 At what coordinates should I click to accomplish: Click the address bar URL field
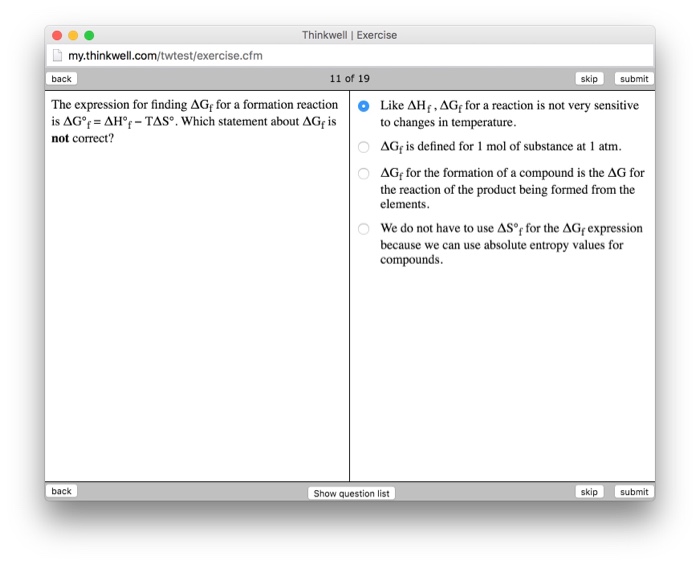[x=350, y=56]
